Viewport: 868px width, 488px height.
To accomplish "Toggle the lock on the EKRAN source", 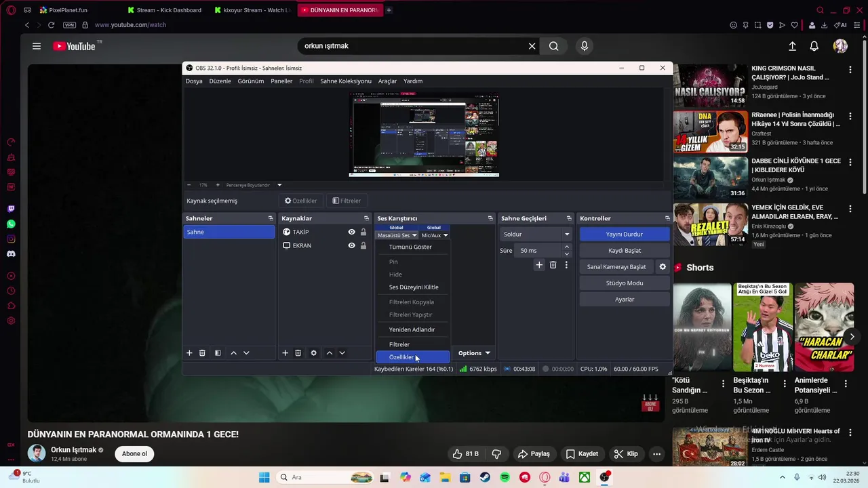I will click(363, 245).
